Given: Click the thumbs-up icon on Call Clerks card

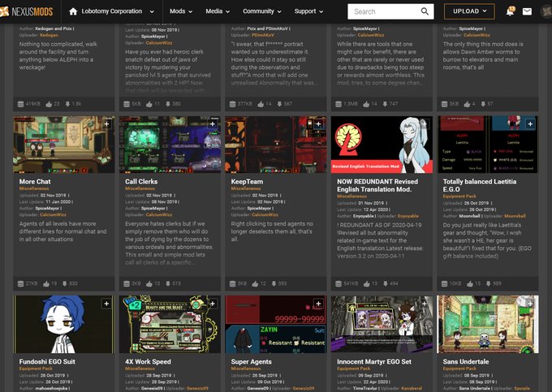Looking at the screenshot, I should [149, 283].
